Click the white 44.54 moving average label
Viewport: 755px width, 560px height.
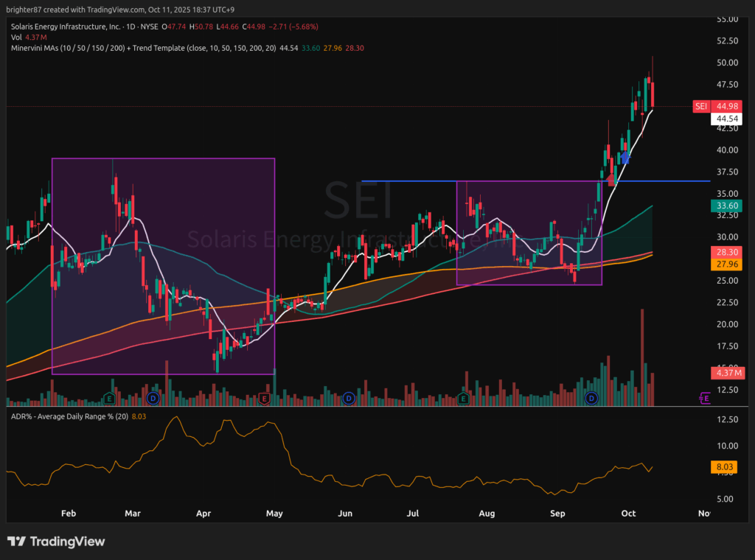click(726, 119)
